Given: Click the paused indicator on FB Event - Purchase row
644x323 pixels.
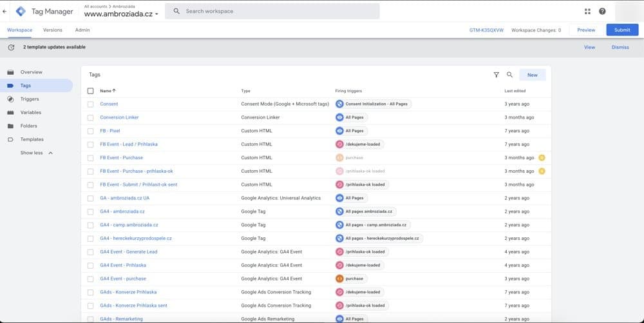Looking at the screenshot, I should coord(542,158).
